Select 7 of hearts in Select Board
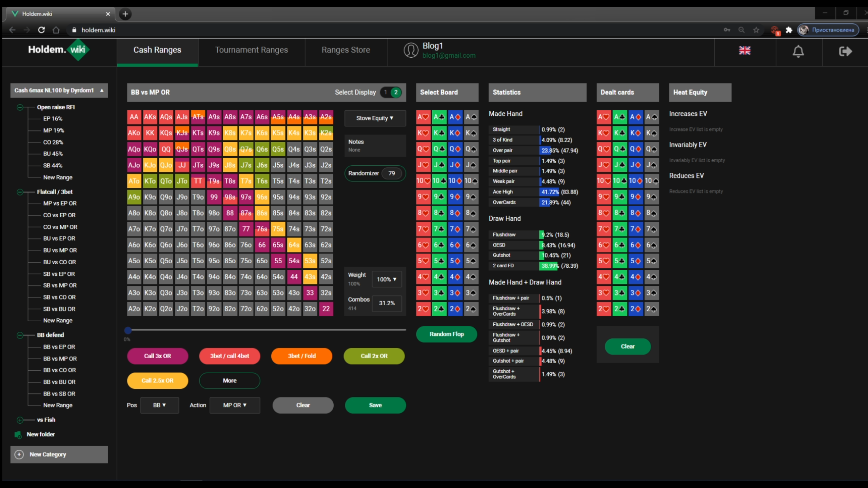Viewport: 868px width, 488px height. 423,229
